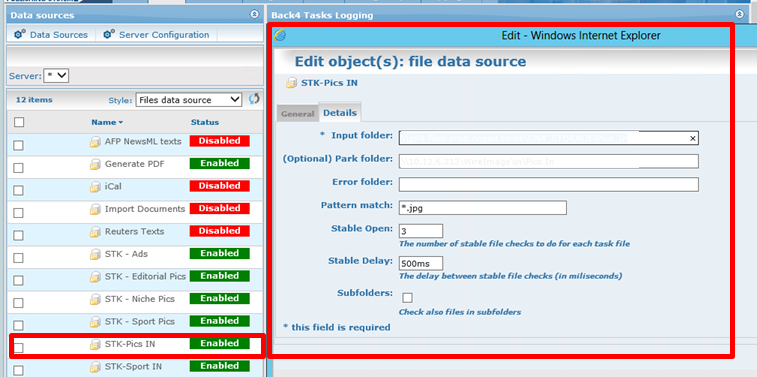Toggle the select-all checkbox in the header
This screenshot has height=377, width=757.
(x=19, y=123)
